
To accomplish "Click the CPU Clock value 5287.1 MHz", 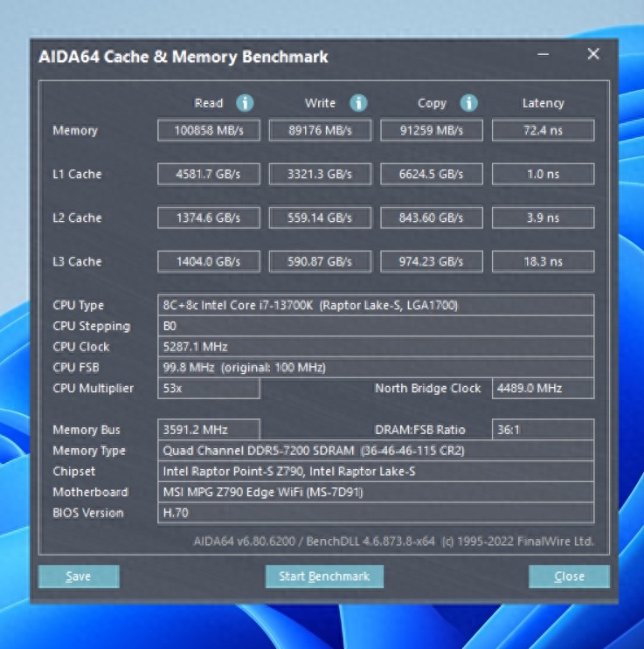I will point(376,347).
